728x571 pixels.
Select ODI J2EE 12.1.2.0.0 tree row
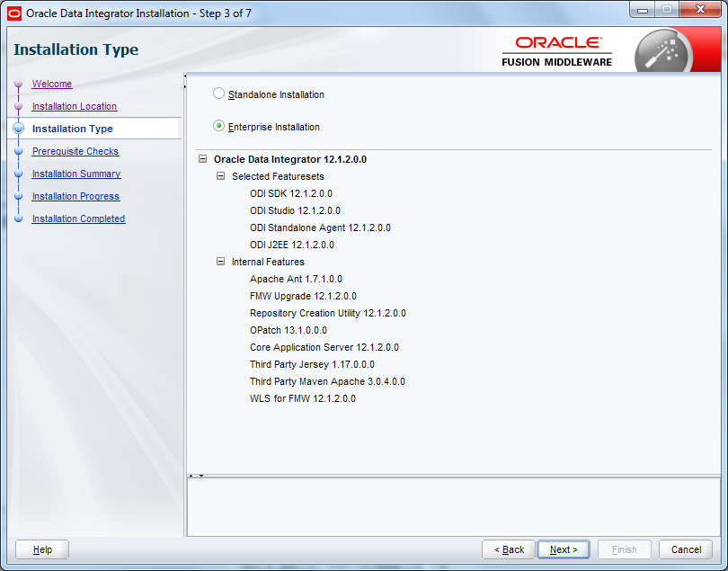click(x=292, y=245)
